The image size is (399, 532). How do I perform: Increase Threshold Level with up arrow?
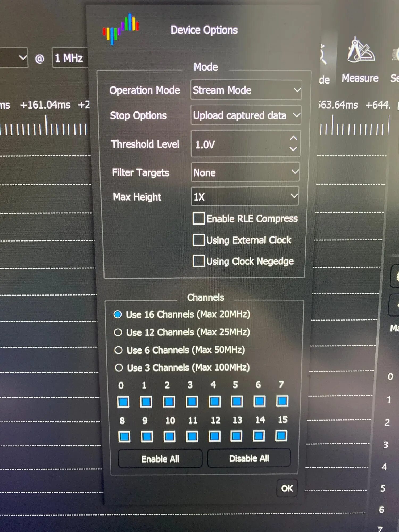[x=293, y=138]
